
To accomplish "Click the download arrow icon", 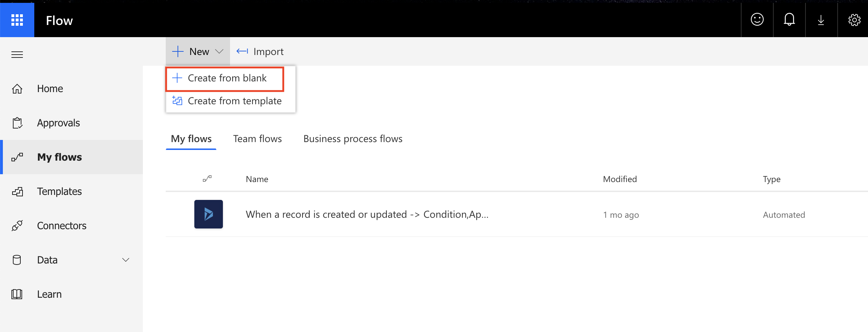I will [x=821, y=20].
